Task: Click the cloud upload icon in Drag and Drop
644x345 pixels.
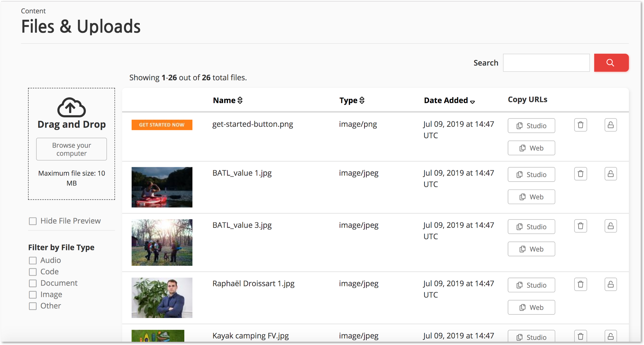Action: click(71, 107)
